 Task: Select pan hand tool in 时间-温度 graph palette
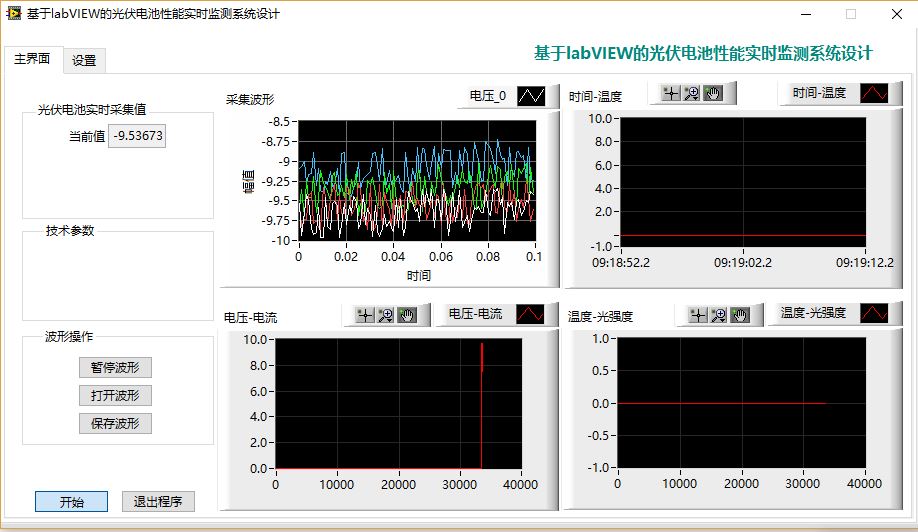[x=713, y=93]
